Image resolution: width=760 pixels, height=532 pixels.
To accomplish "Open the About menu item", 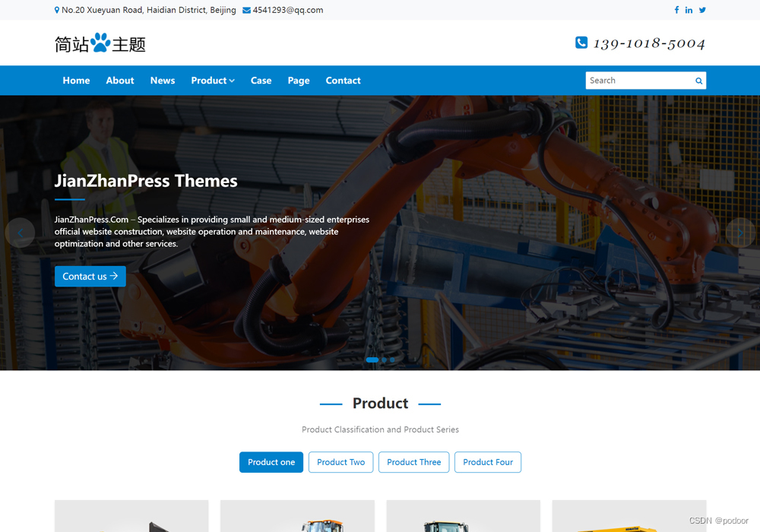I will point(120,81).
